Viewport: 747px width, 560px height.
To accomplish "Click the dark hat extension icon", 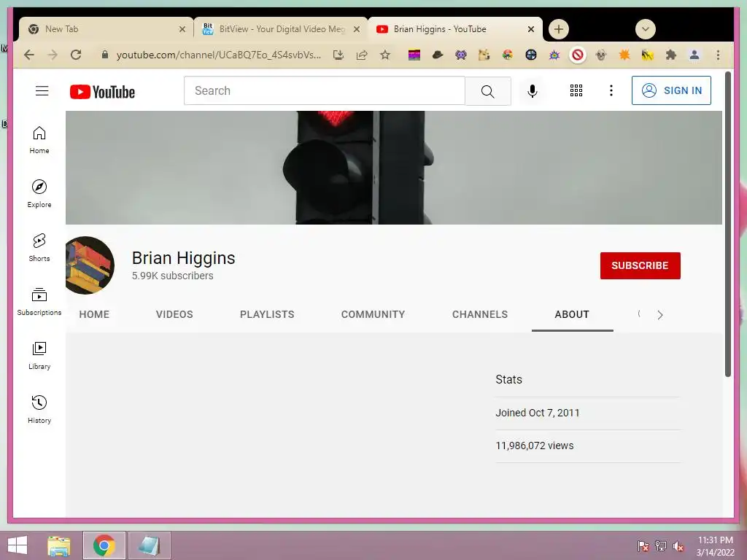I will pyautogui.click(x=438, y=55).
